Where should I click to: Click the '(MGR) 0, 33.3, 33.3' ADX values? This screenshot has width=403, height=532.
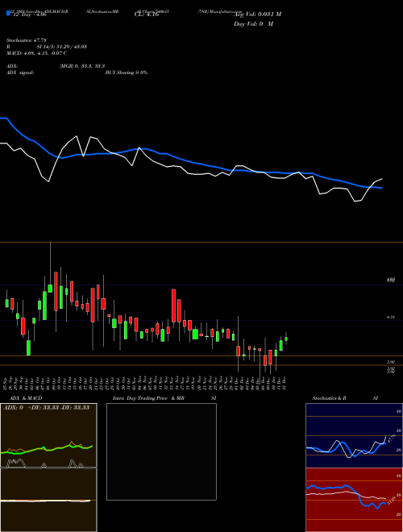(82, 66)
